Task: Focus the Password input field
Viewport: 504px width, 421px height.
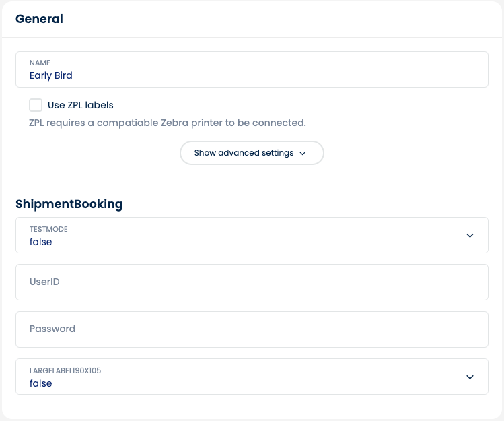Action: click(252, 329)
